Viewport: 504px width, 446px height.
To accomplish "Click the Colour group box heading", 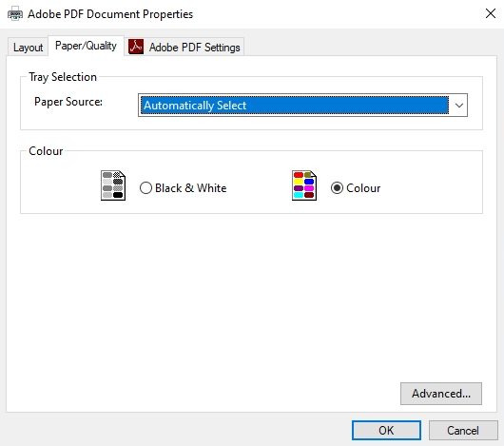I will [46, 151].
